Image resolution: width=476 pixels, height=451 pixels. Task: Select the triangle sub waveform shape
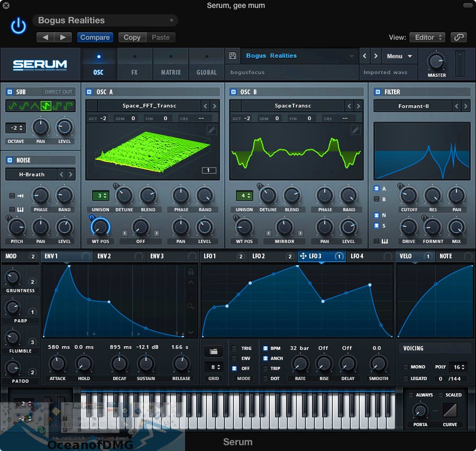pos(35,106)
